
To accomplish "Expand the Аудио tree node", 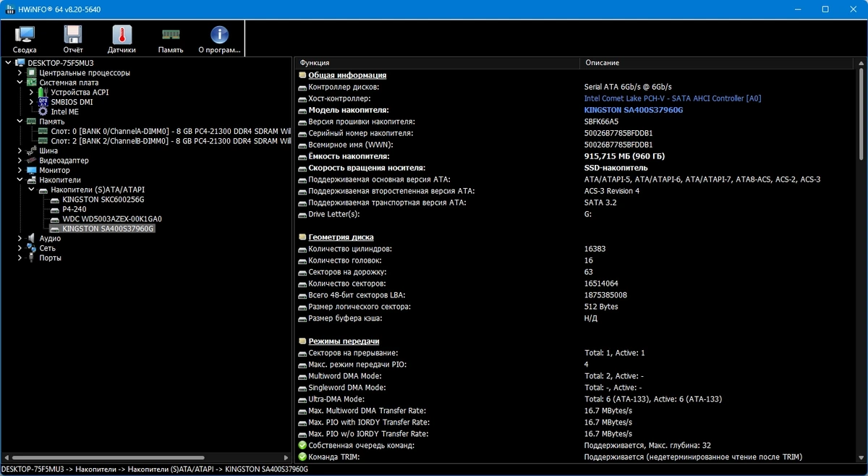I will pos(20,238).
